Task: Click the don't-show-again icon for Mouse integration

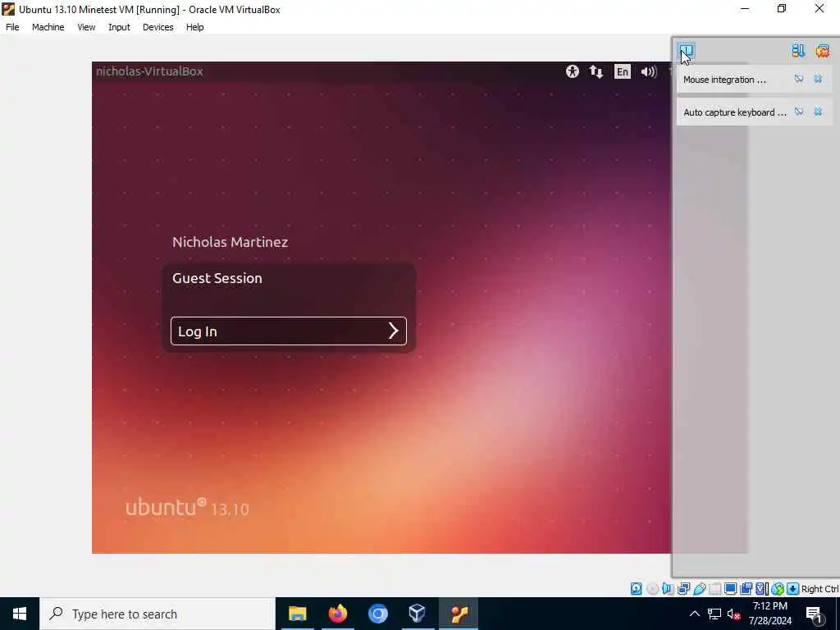Action: [x=799, y=80]
